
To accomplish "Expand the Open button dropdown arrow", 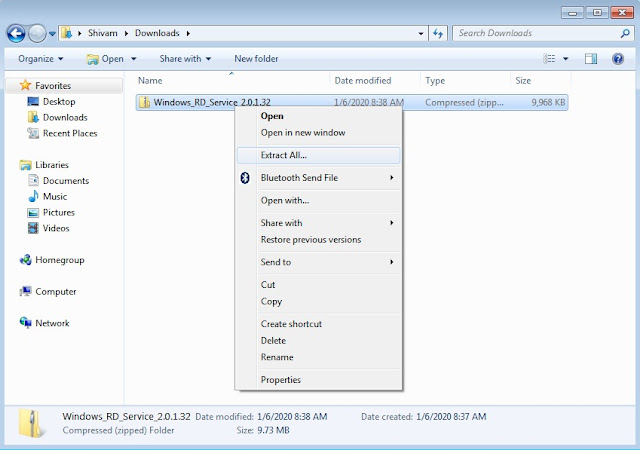I will click(133, 59).
